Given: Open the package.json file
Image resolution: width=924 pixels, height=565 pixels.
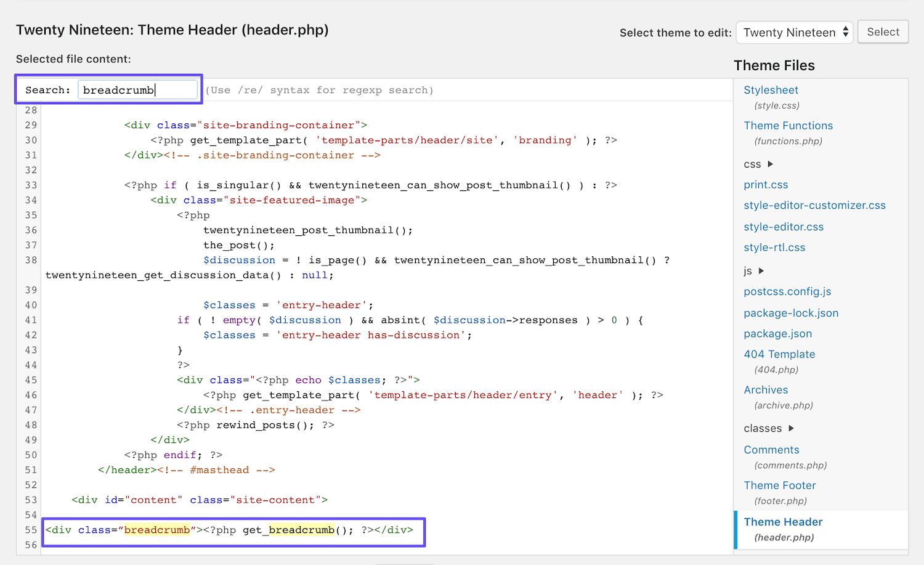Looking at the screenshot, I should (777, 333).
